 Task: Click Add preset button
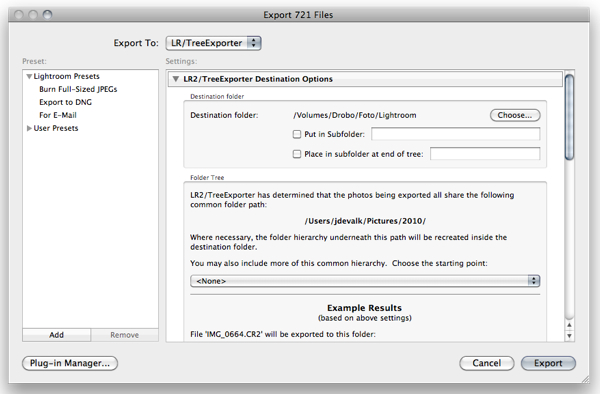(57, 335)
